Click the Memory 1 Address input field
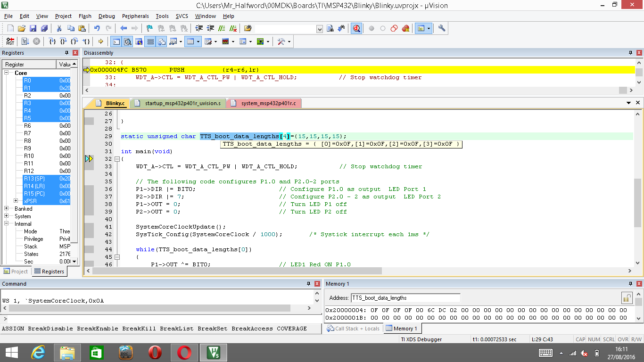This screenshot has width=644, height=362. (x=405, y=298)
